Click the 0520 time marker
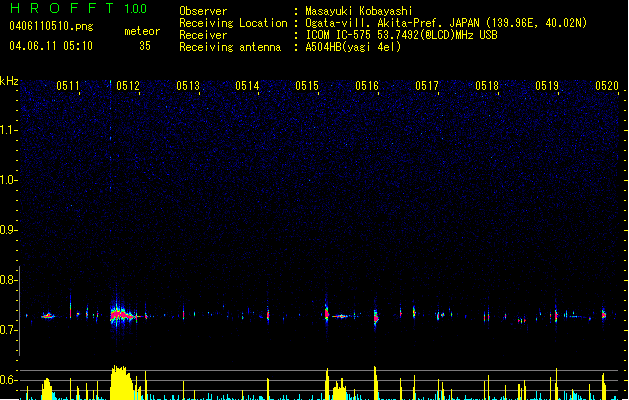This screenshot has width=629, height=400. point(607,86)
